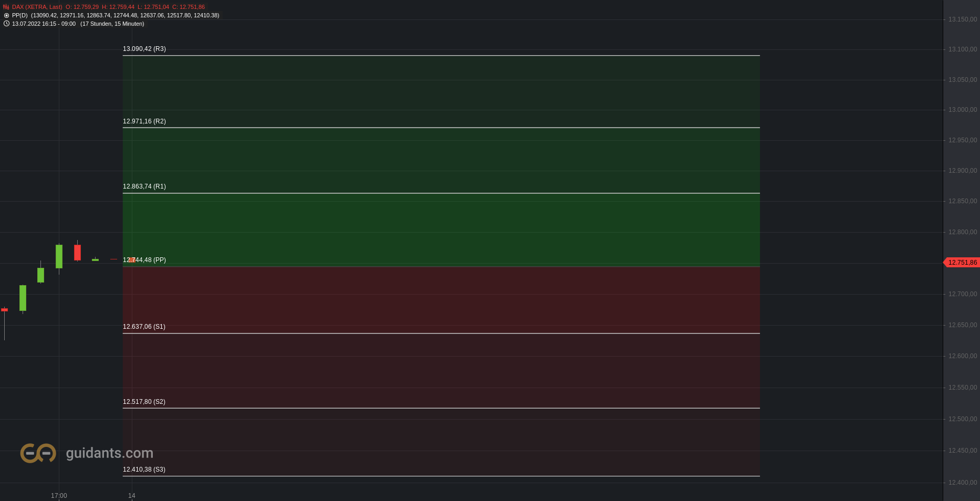
Task: Select the 12.637,06 (S1) support label
Action: pos(144,327)
